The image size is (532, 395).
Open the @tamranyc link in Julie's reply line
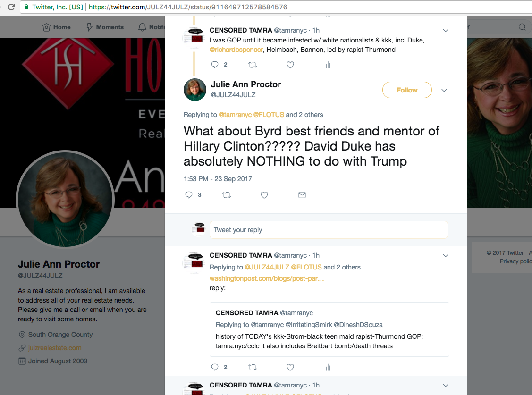tap(235, 115)
